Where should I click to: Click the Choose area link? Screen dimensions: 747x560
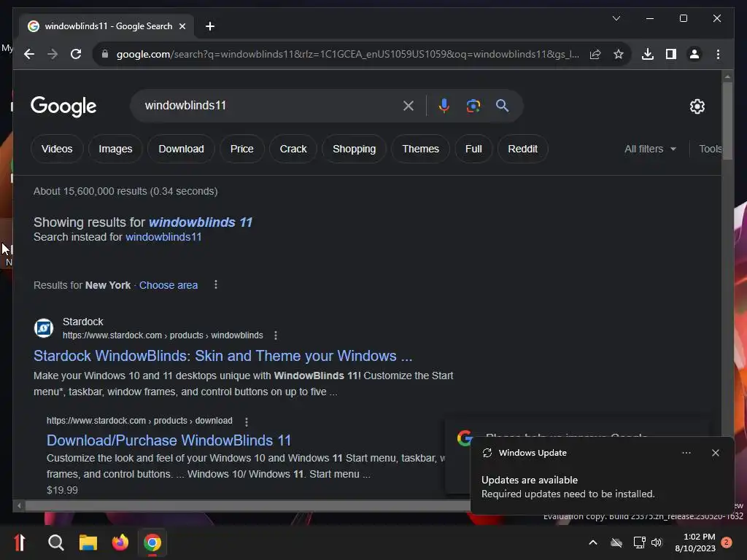169,285
